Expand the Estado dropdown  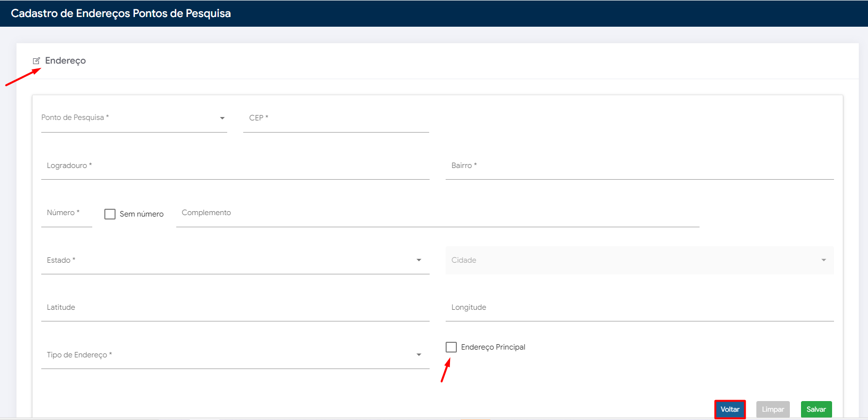tap(235, 260)
